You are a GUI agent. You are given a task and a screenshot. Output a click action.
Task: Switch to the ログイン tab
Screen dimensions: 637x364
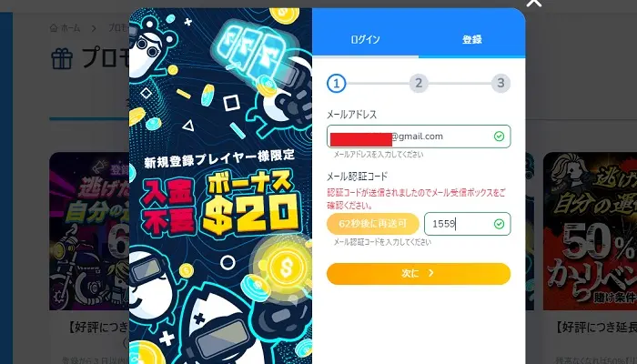(x=365, y=39)
